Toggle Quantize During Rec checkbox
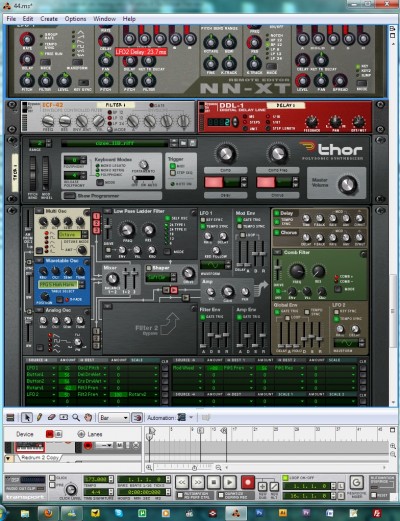 (x=221, y=495)
